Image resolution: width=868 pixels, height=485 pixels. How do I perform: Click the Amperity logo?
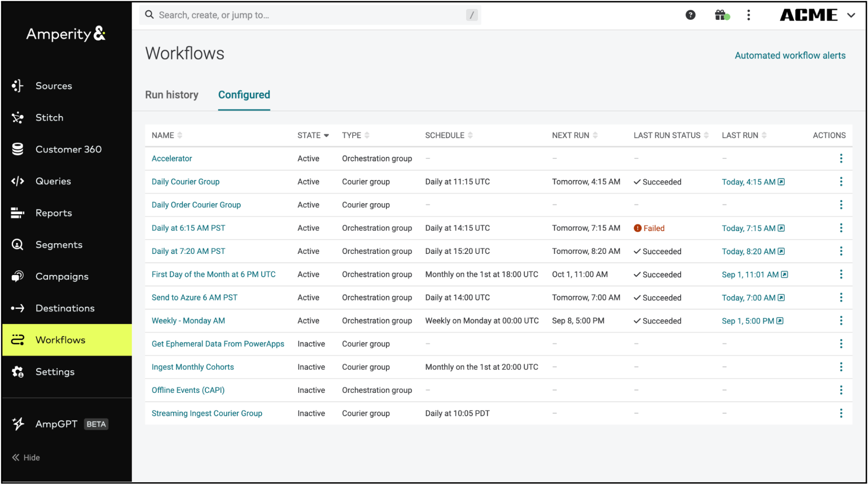click(x=66, y=34)
